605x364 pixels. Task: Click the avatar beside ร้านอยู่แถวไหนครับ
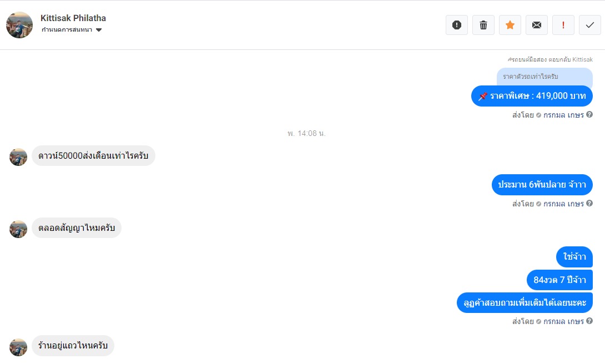[x=18, y=347]
